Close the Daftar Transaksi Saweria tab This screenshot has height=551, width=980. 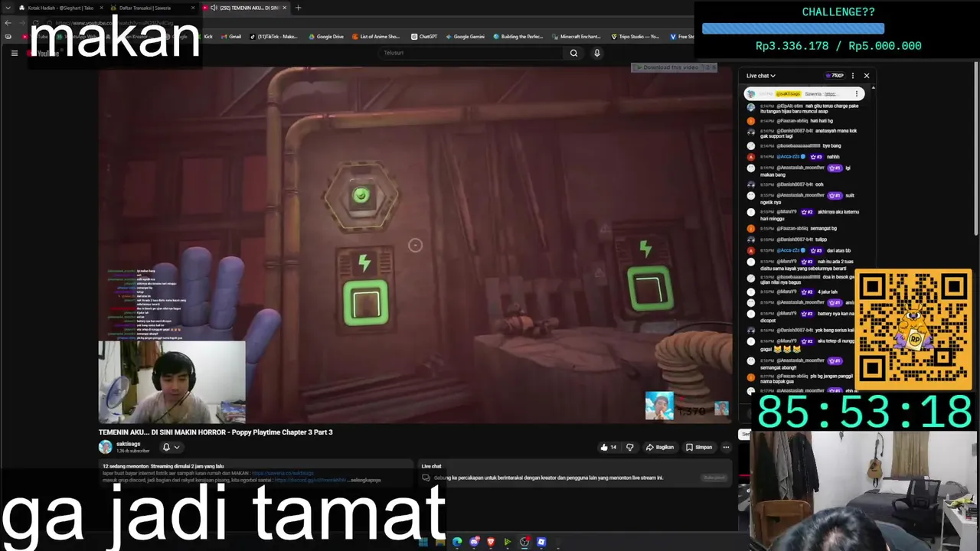(x=193, y=8)
